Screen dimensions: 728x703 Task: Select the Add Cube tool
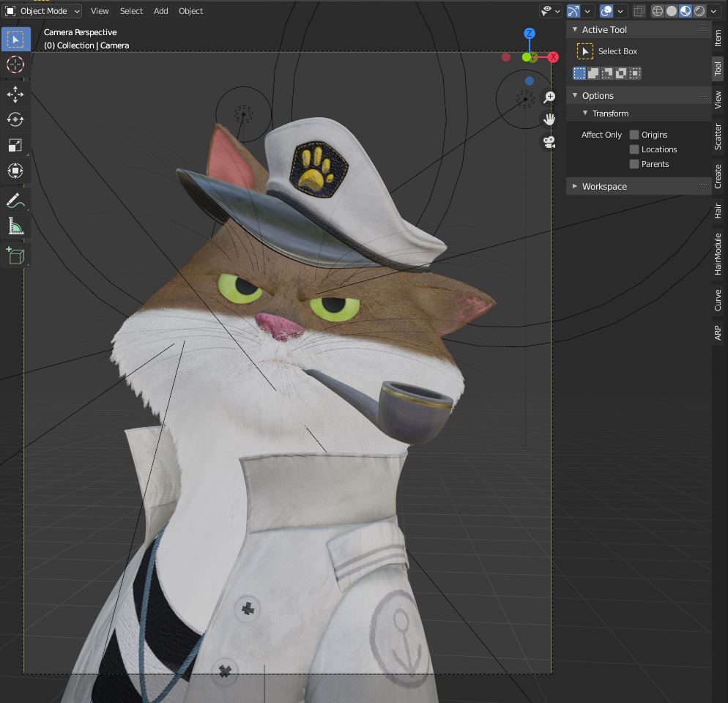15,255
